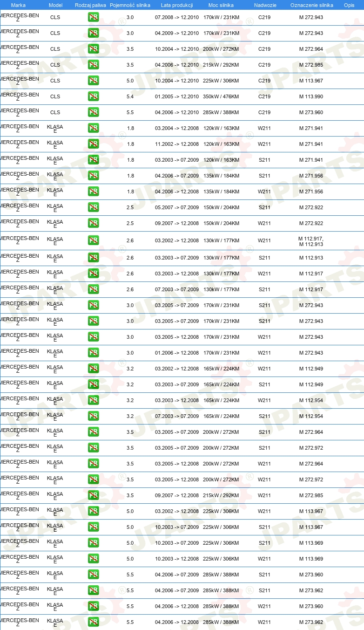Click petrol icon in W211 135kW M 271.956 row

coord(93,192)
